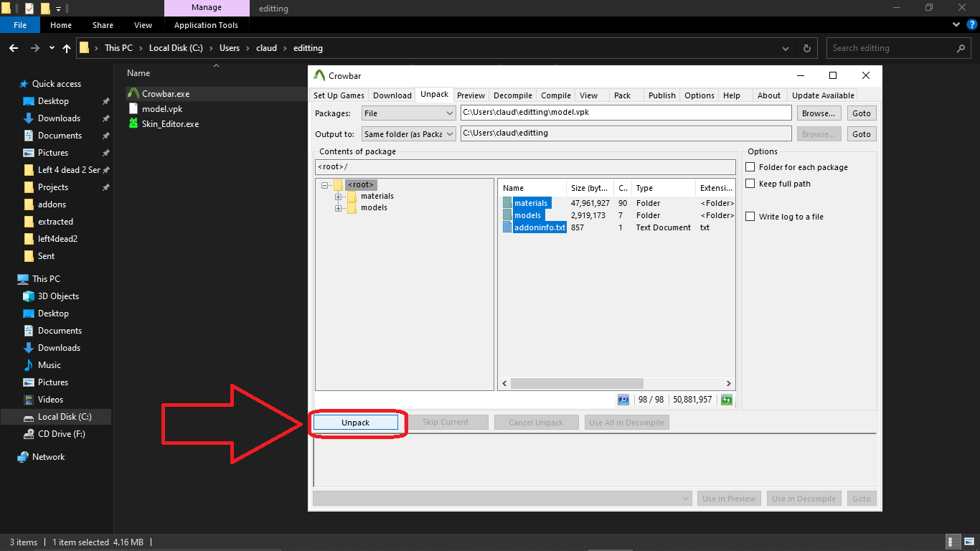980x551 pixels.
Task: Switch Explorer to details view icon
Action: [954, 542]
